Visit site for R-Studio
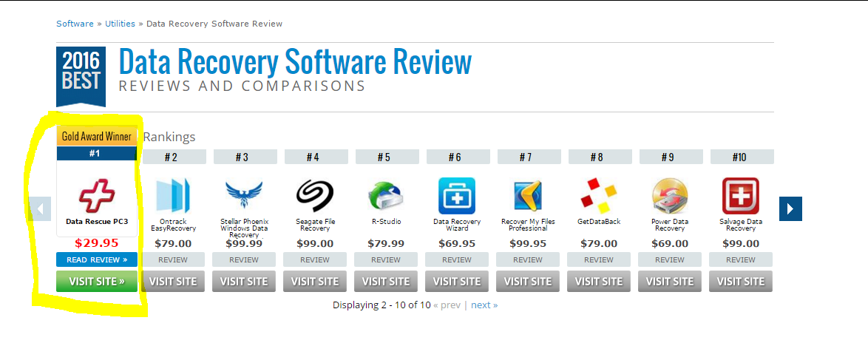 coord(386,281)
